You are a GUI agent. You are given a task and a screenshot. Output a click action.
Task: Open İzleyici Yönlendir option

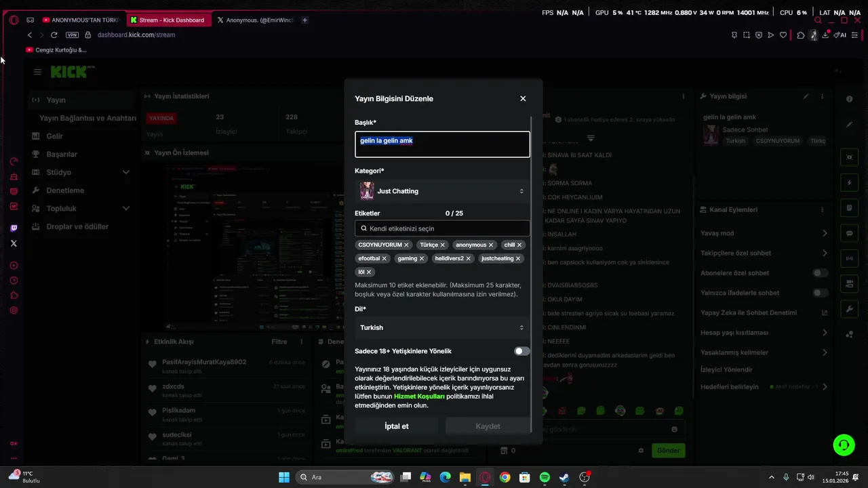pyautogui.click(x=726, y=370)
